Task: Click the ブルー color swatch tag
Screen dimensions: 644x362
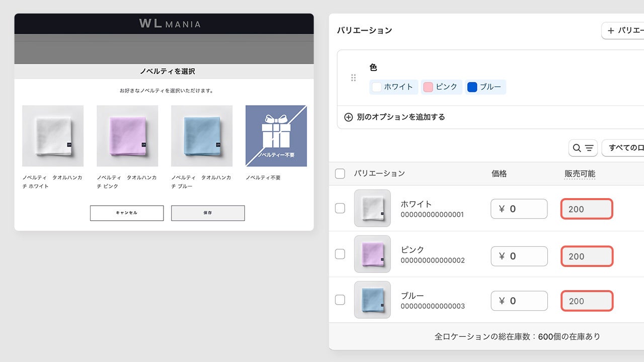Action: [485, 87]
